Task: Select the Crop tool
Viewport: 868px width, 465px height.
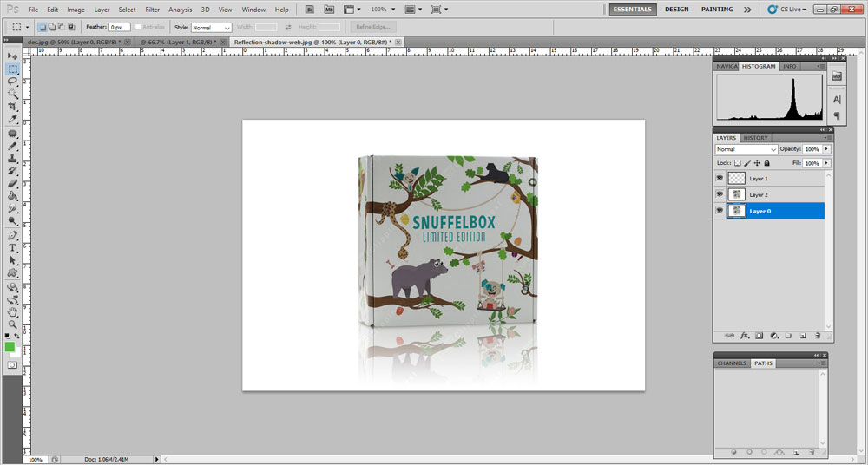Action: (x=12, y=106)
